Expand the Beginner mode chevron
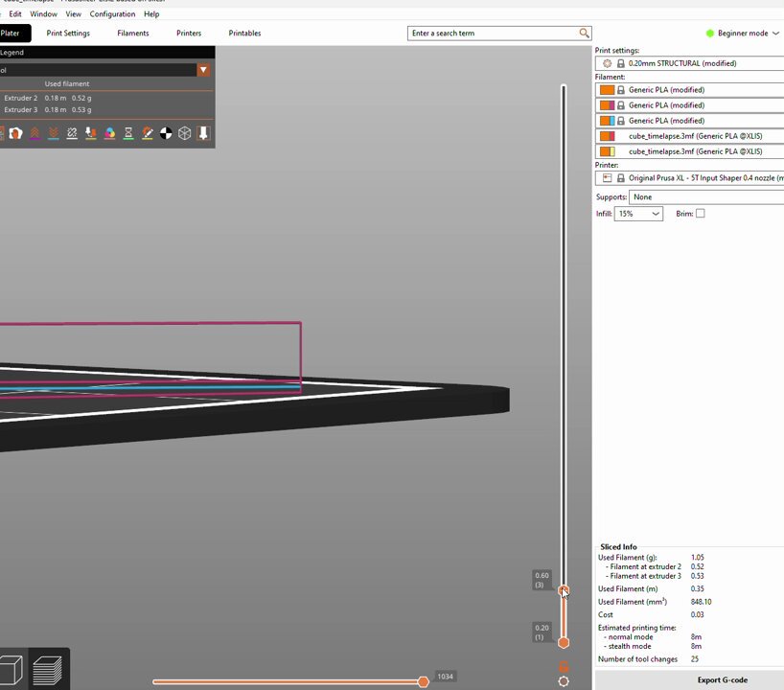 point(776,33)
